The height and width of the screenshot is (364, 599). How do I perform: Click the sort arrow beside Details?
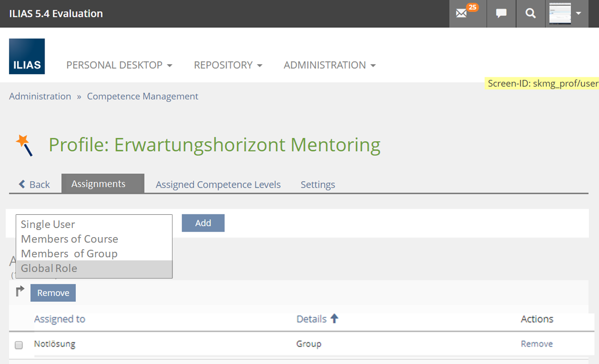click(334, 318)
